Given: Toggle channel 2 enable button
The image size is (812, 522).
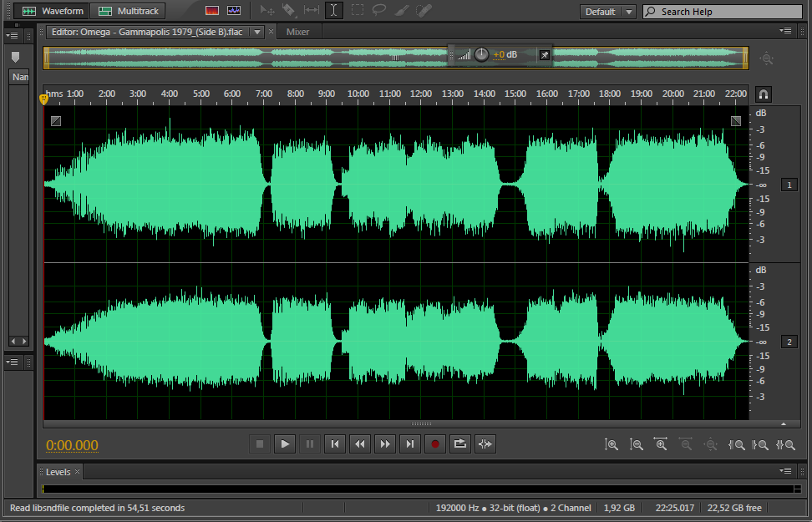Looking at the screenshot, I should tap(789, 342).
